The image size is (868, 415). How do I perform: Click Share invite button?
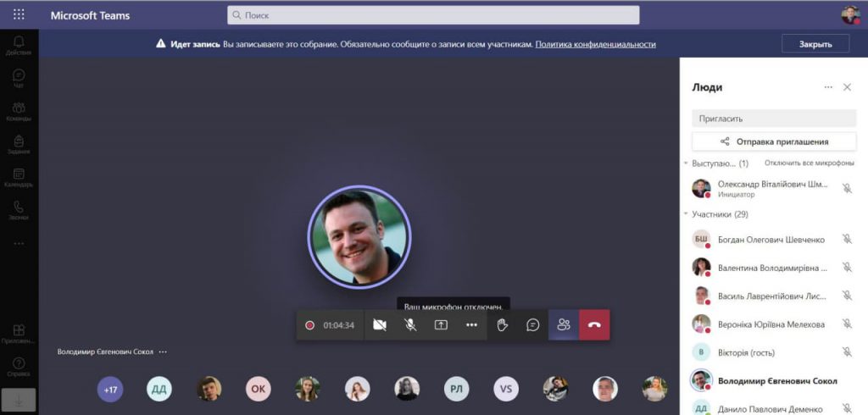774,141
